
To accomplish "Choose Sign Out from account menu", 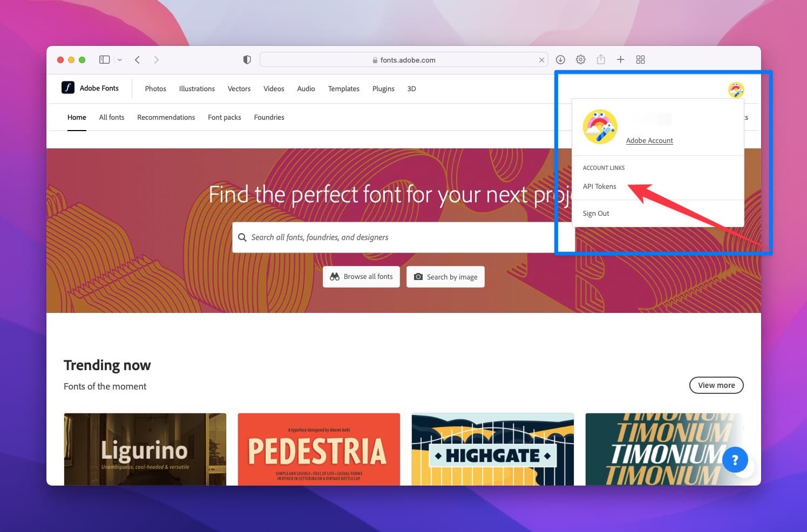I will (596, 213).
